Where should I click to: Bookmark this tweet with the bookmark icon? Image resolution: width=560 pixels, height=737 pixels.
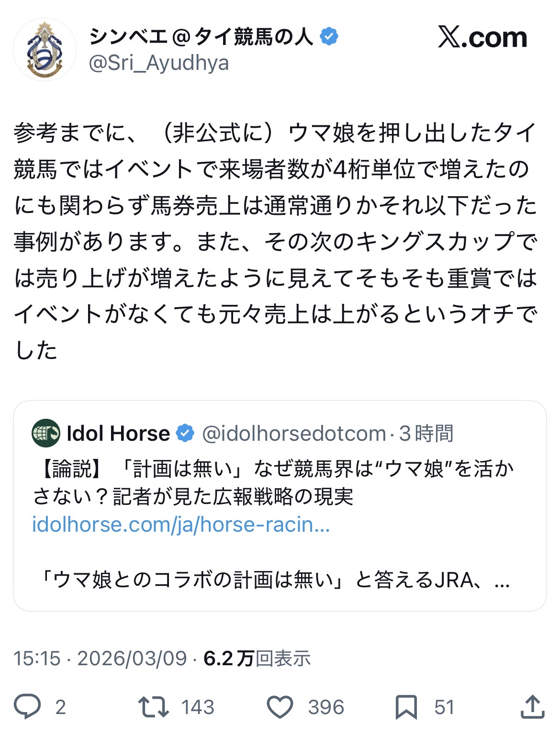(406, 707)
